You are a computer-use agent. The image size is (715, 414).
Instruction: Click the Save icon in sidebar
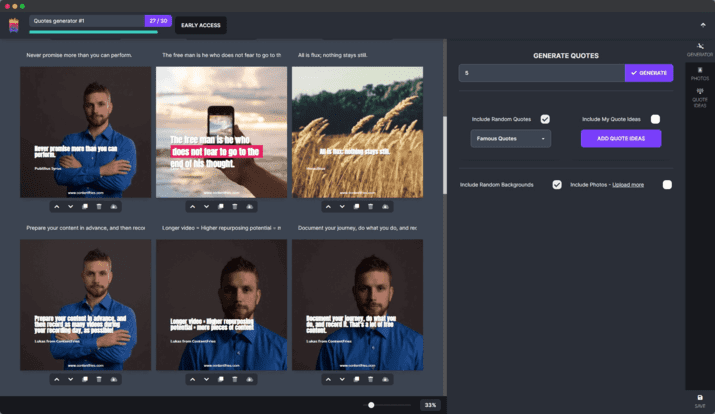(x=699, y=399)
